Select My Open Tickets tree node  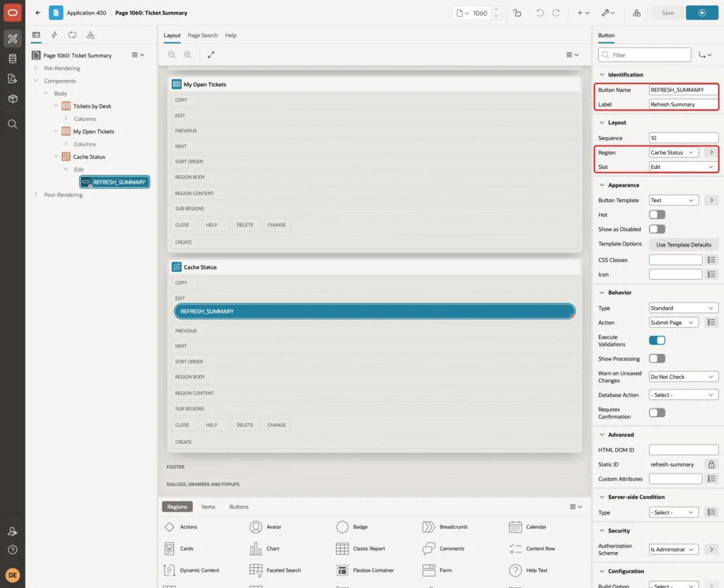93,131
